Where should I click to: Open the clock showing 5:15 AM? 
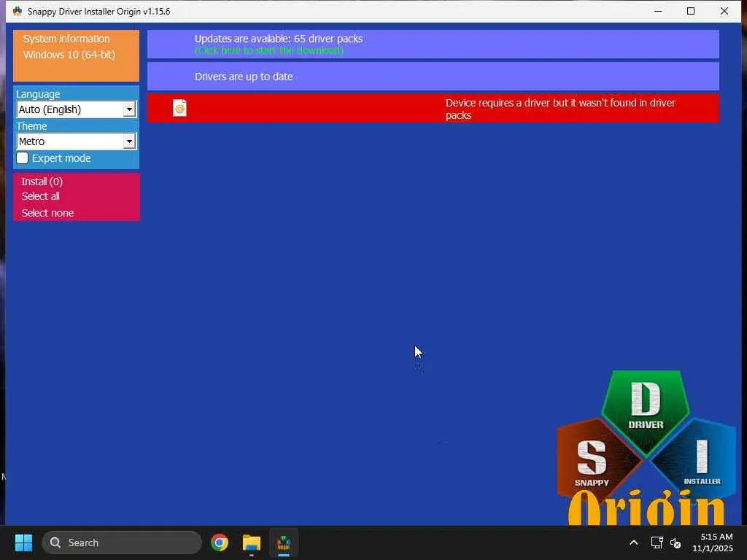pos(713,542)
